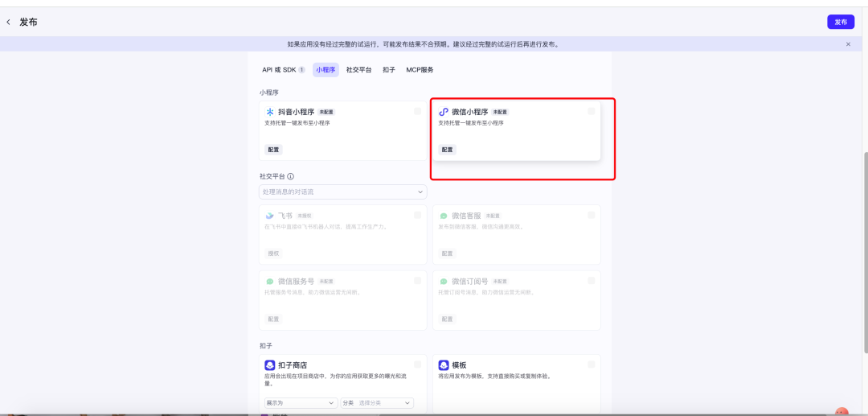
Task: Click the 模板 card title
Action: (459, 365)
